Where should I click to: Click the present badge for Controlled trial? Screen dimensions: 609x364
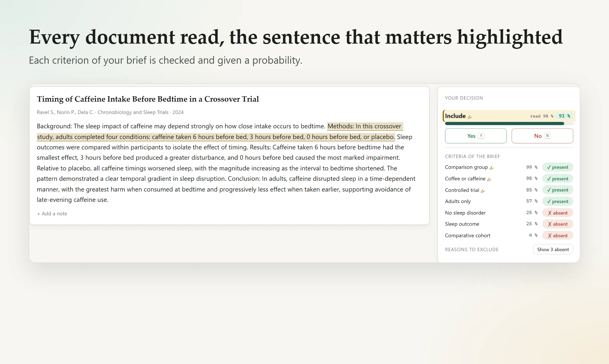(557, 190)
